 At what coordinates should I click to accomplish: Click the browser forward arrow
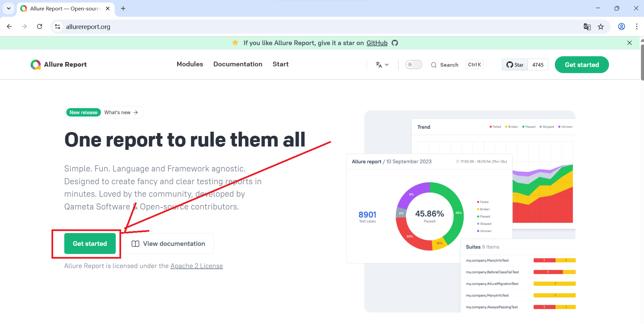tap(24, 26)
